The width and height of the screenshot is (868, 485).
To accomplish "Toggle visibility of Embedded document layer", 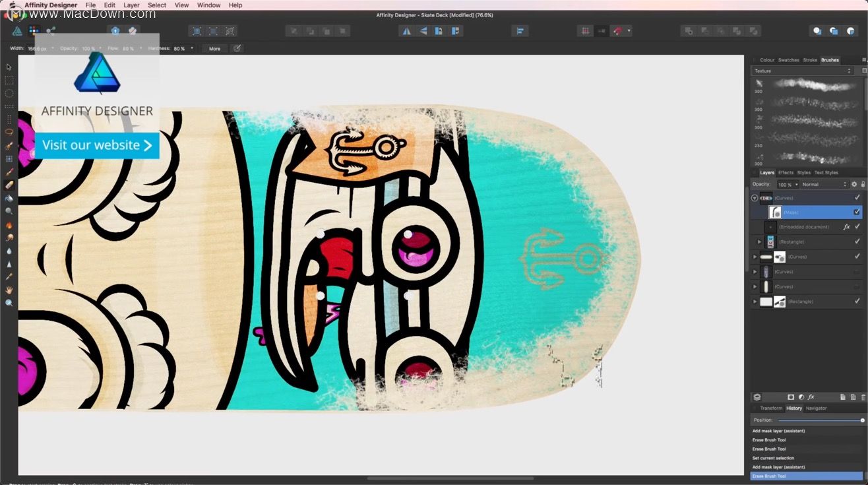I will click(x=857, y=226).
